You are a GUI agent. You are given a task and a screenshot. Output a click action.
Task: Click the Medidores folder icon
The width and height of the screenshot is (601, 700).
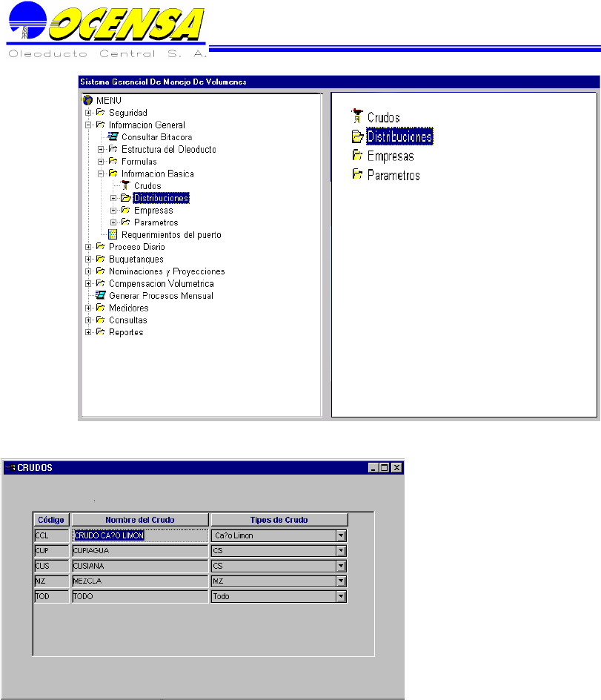(x=100, y=308)
